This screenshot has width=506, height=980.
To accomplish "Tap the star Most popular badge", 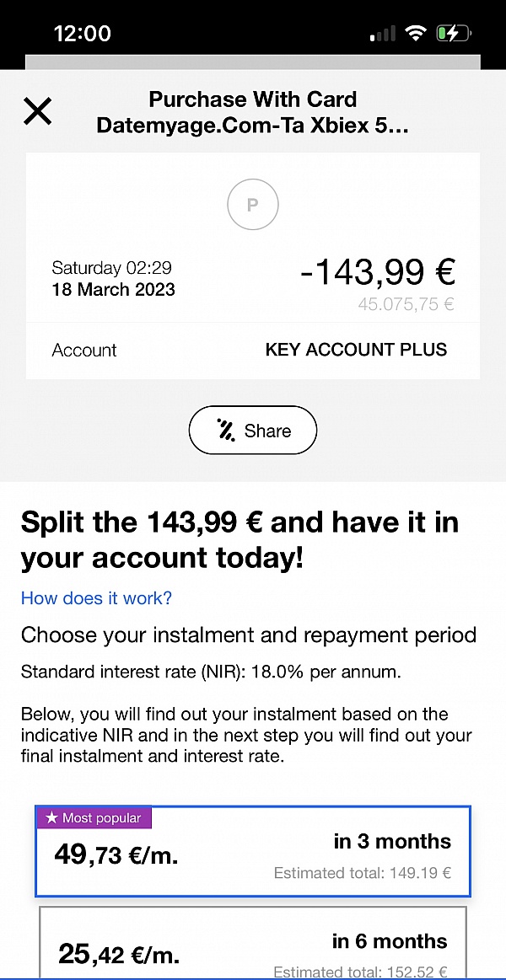I will pos(94,817).
